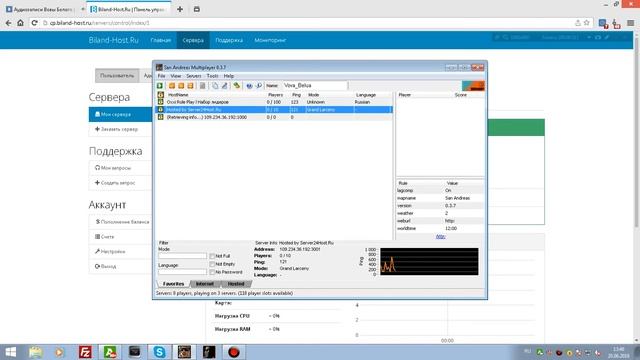Bookmark the page using the star icon
The height and width of the screenshot is (360, 640).
point(587,23)
